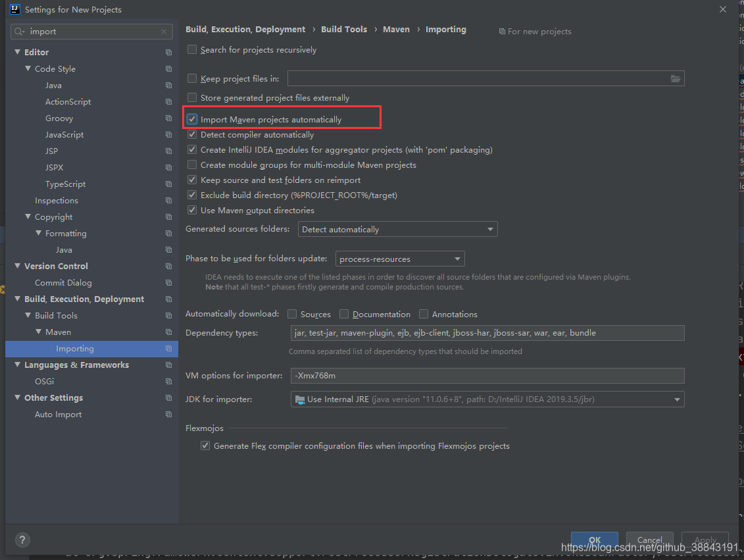The height and width of the screenshot is (560, 744).
Task: Uncheck Exclude build directory checkbox
Action: pos(192,195)
